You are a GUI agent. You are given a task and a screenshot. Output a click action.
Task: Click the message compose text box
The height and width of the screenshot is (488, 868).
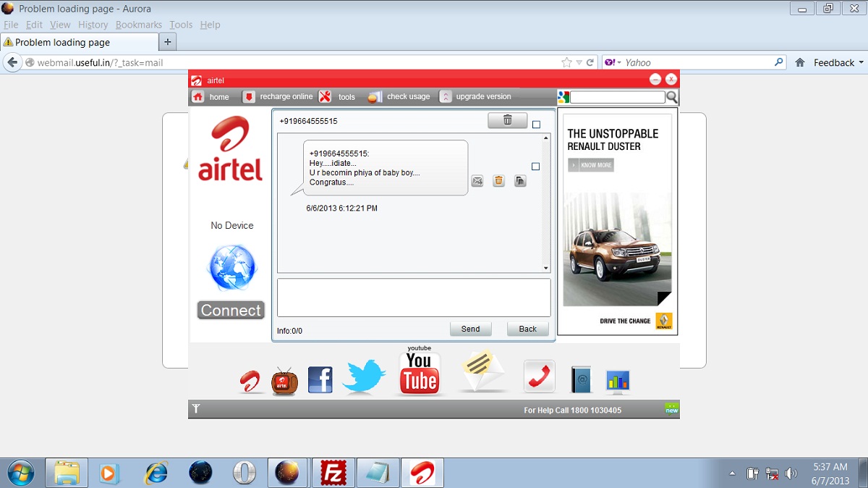pyautogui.click(x=414, y=298)
